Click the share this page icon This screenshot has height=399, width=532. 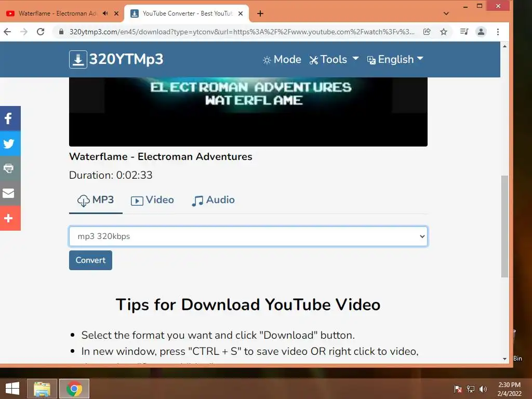(427, 32)
